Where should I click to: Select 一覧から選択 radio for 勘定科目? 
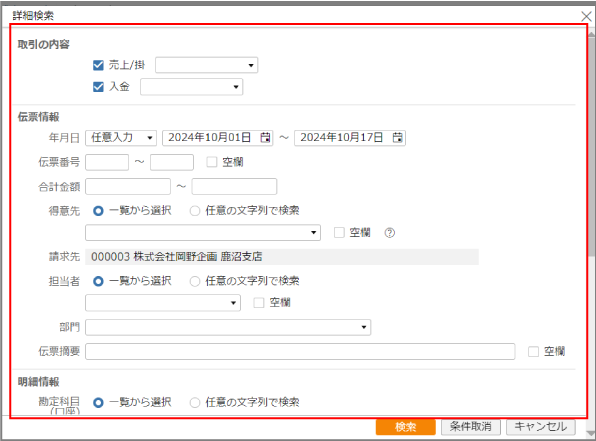coord(98,402)
